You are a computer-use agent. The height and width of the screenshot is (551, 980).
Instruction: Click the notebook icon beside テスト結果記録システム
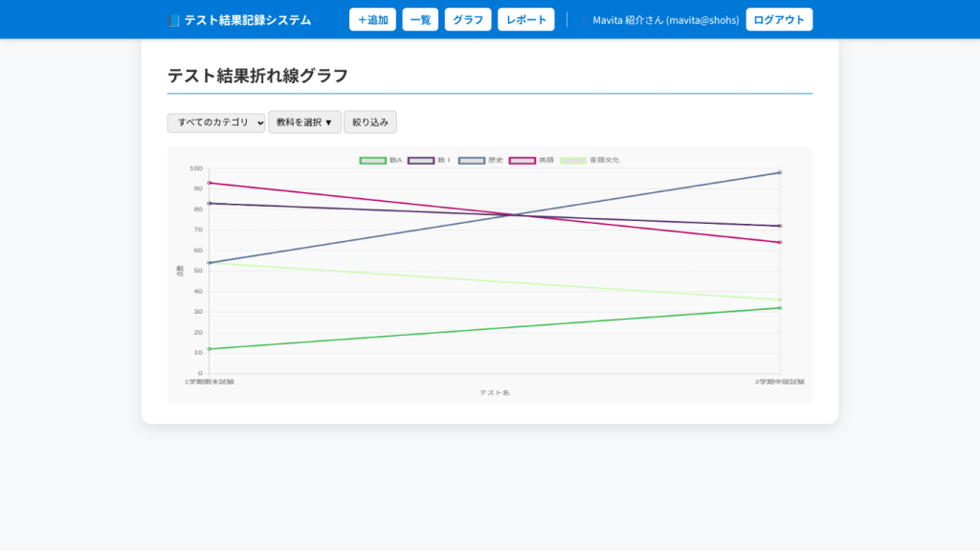tap(173, 20)
